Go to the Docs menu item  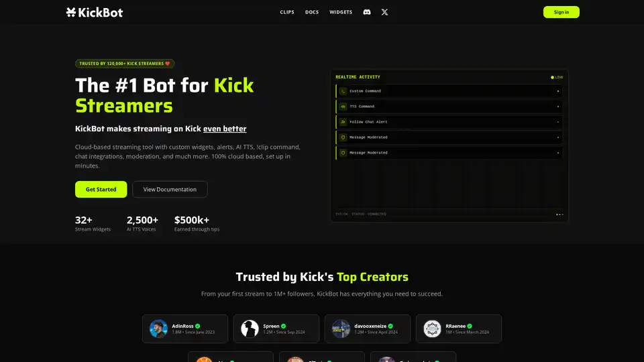(312, 12)
